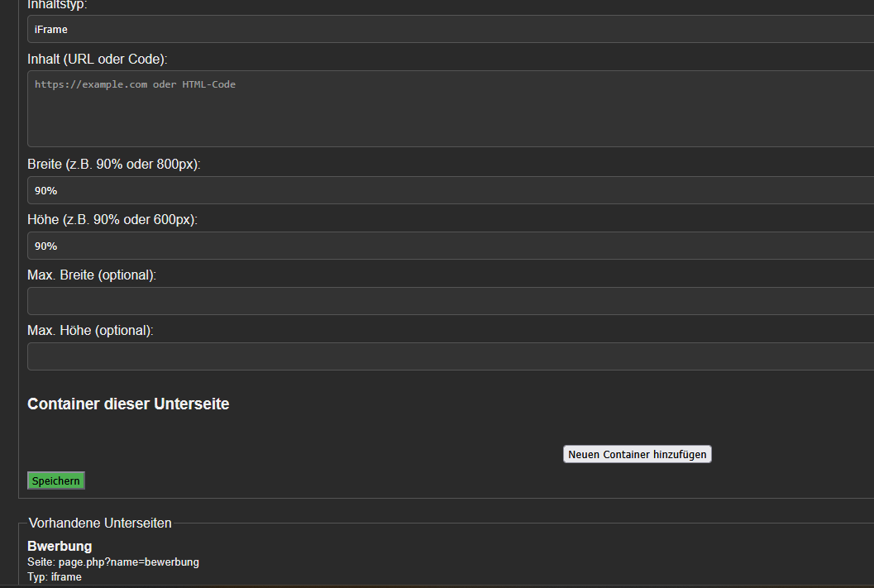Viewport: 874px width, 588px height.
Task: Click the 'Max. Höhe (optional):' label
Action: click(91, 330)
